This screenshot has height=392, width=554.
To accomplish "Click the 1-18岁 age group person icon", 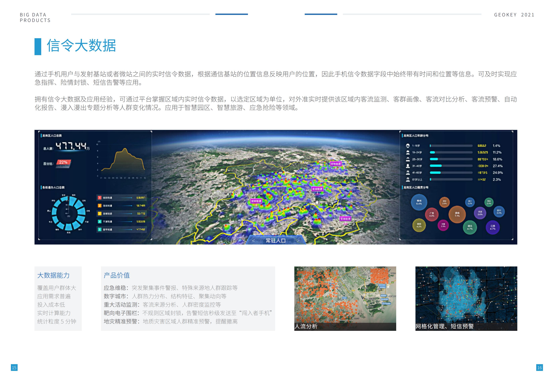I will pos(408,146).
